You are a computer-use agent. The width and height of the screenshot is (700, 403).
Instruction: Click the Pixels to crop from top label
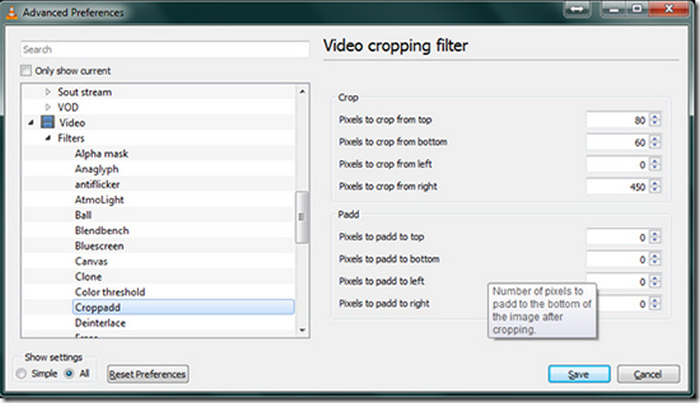385,120
